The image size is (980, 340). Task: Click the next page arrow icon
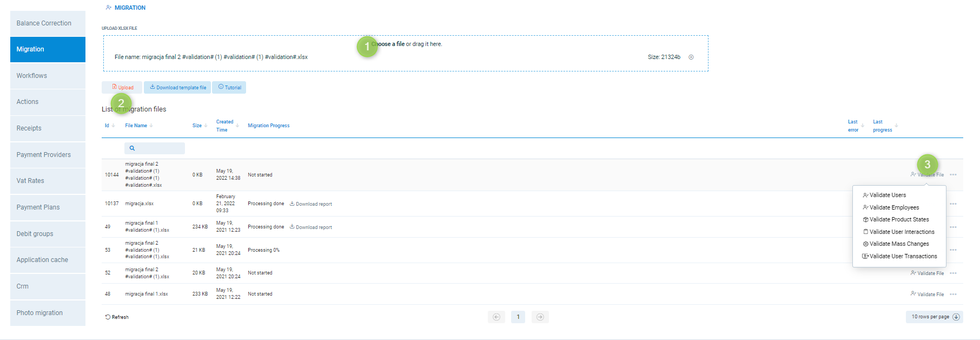[x=540, y=317]
